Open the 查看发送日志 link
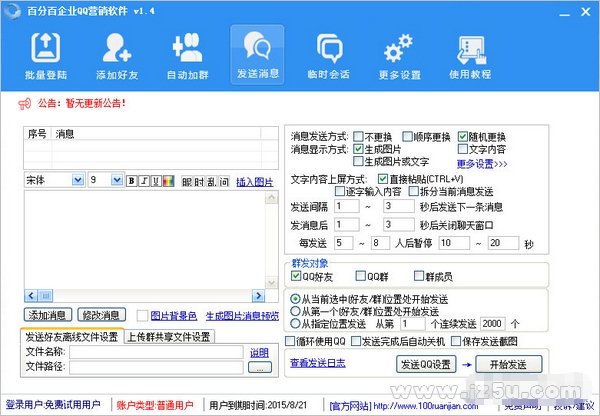 pyautogui.click(x=318, y=363)
